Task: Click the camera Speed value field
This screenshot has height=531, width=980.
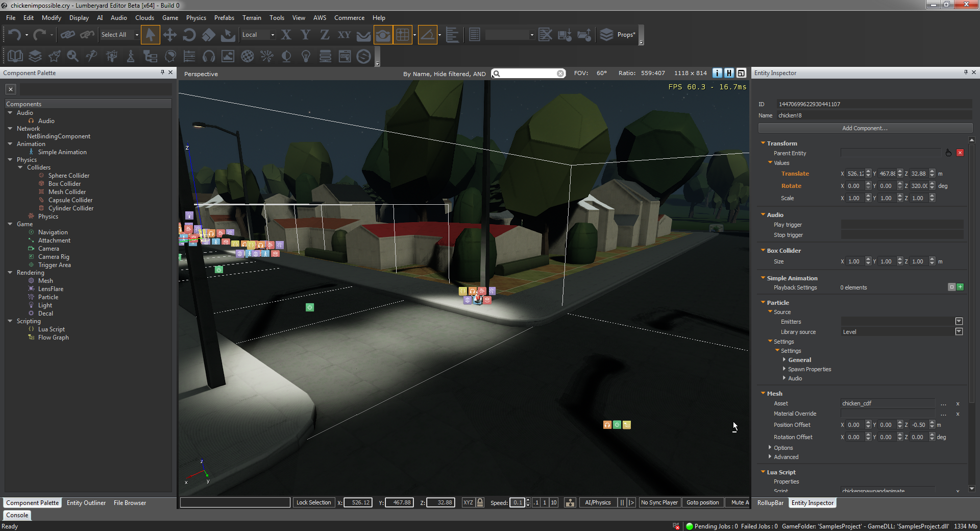Action: pos(517,502)
